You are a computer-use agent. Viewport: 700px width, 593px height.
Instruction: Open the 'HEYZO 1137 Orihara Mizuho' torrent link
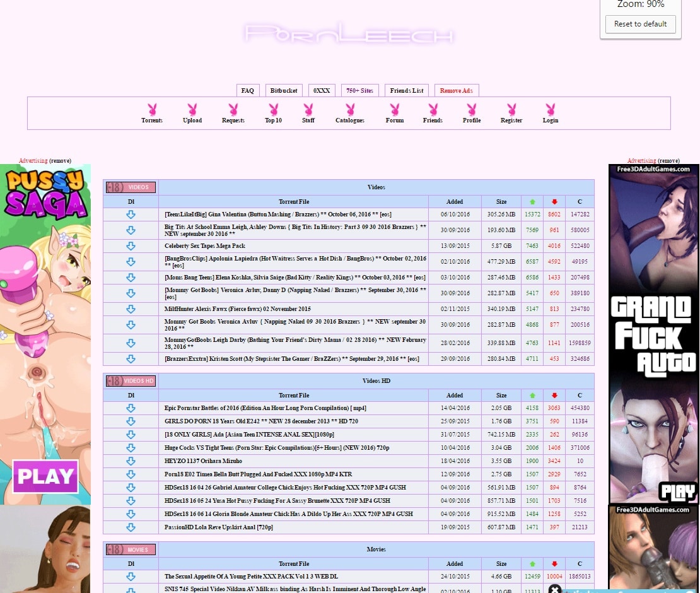pyautogui.click(x=203, y=461)
